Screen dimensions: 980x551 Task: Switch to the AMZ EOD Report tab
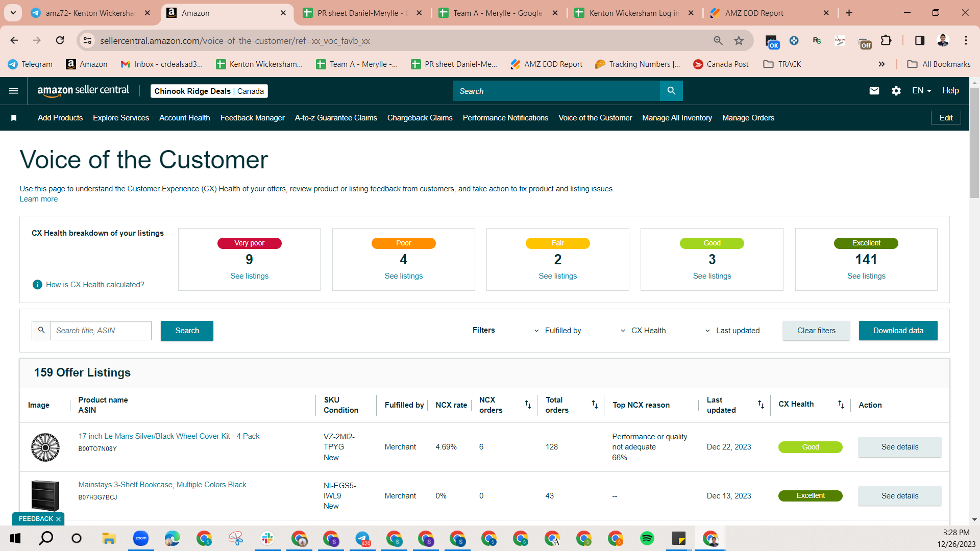click(x=771, y=13)
